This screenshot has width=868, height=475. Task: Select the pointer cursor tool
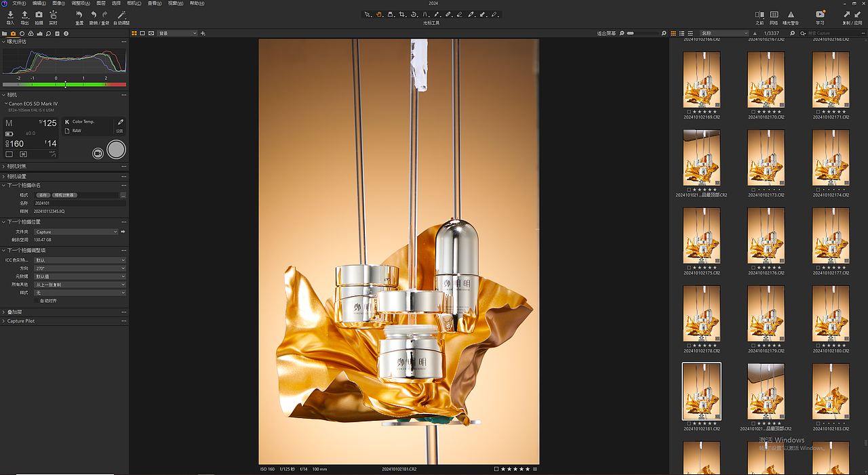pyautogui.click(x=367, y=14)
